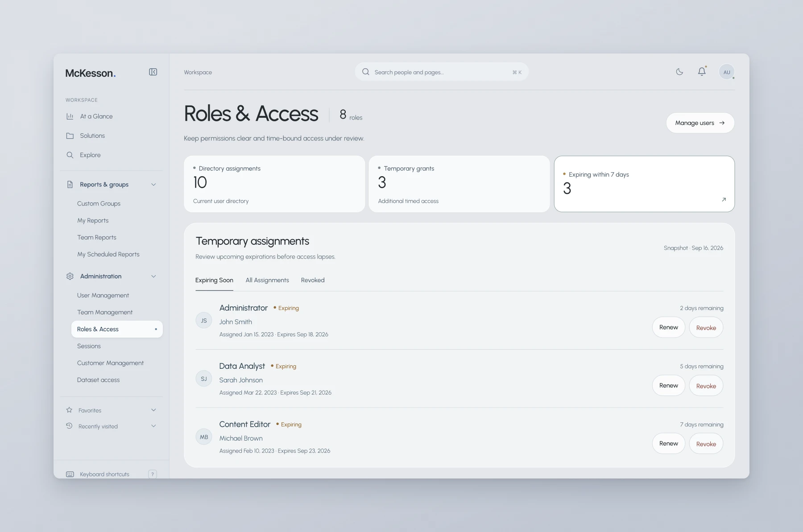The height and width of the screenshot is (532, 803).
Task: Revoke Sarah Johnson's Data Analyst role
Action: [x=706, y=386]
